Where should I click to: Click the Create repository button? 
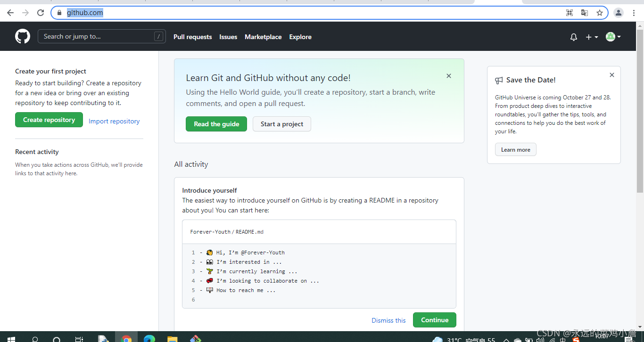coord(49,120)
